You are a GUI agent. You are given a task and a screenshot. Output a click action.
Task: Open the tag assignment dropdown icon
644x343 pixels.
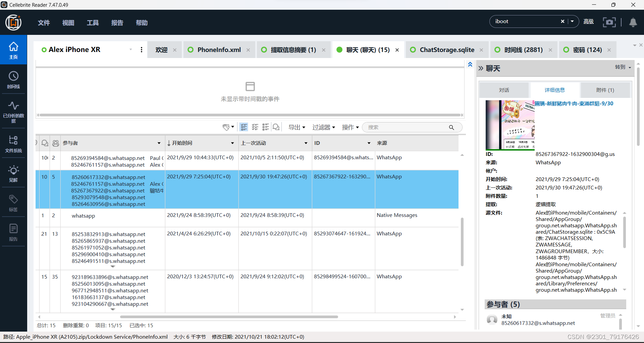(228, 127)
